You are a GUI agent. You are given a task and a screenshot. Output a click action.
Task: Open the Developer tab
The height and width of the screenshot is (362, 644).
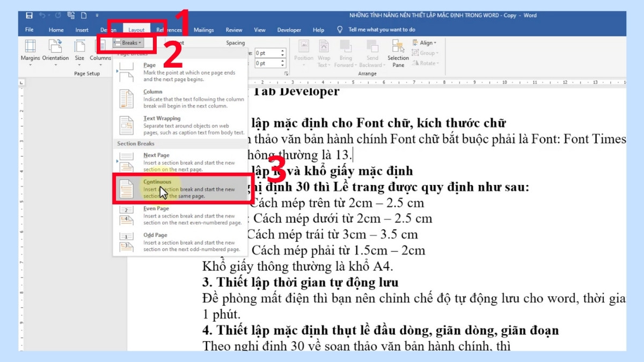pyautogui.click(x=289, y=30)
